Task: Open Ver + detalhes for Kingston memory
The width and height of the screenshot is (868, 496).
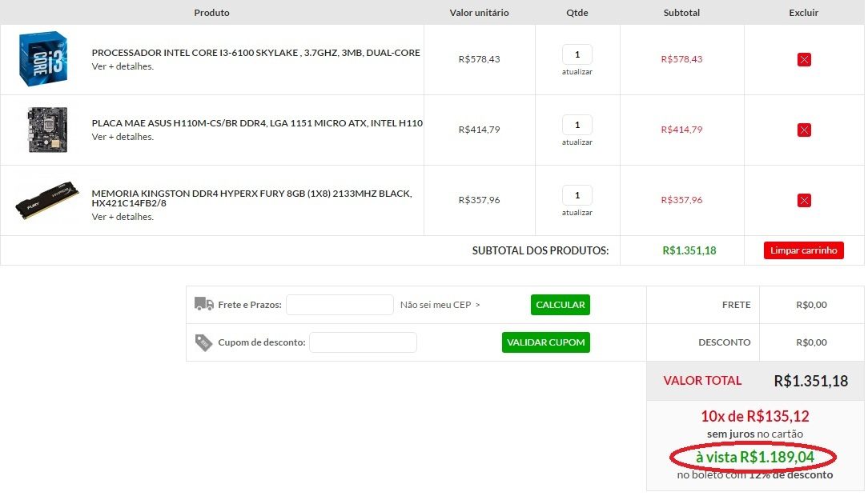Action: point(123,217)
